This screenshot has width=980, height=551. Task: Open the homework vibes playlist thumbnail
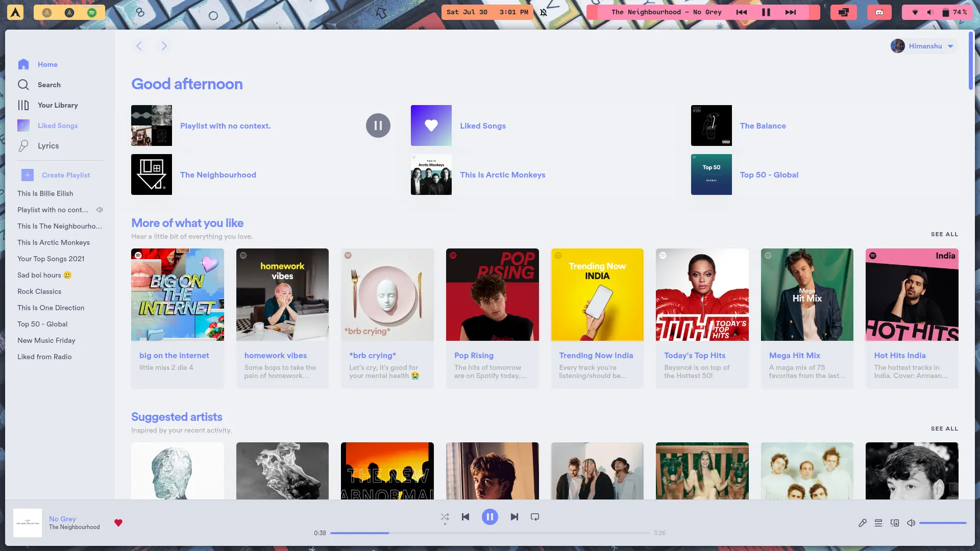(282, 294)
